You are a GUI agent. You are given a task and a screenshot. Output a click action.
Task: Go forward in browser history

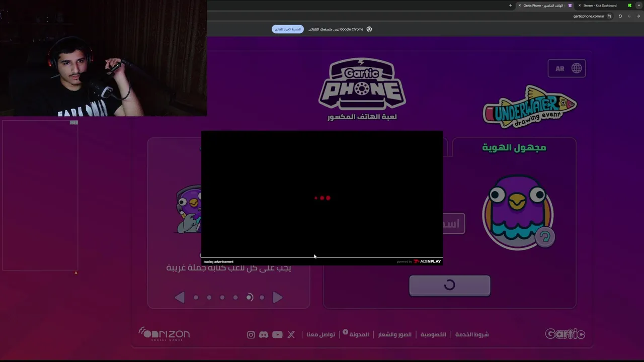[x=629, y=16]
